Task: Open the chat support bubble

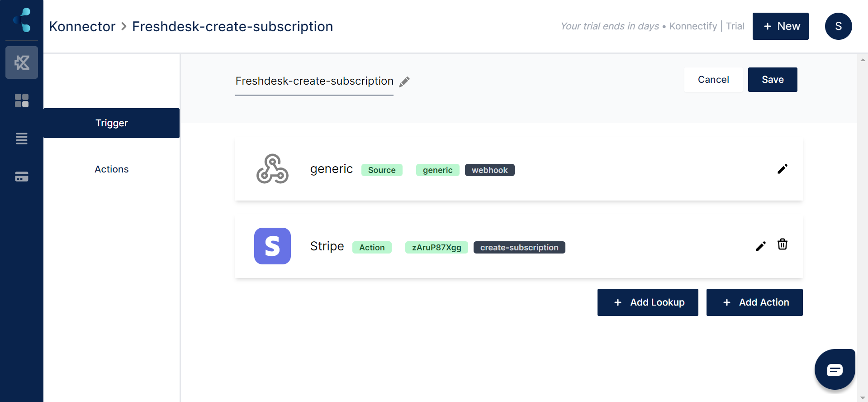Action: (835, 369)
